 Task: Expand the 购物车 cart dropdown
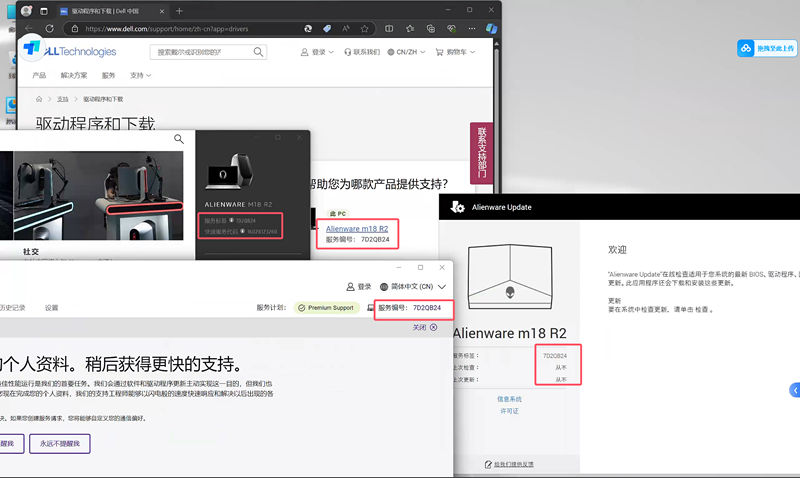[x=455, y=52]
